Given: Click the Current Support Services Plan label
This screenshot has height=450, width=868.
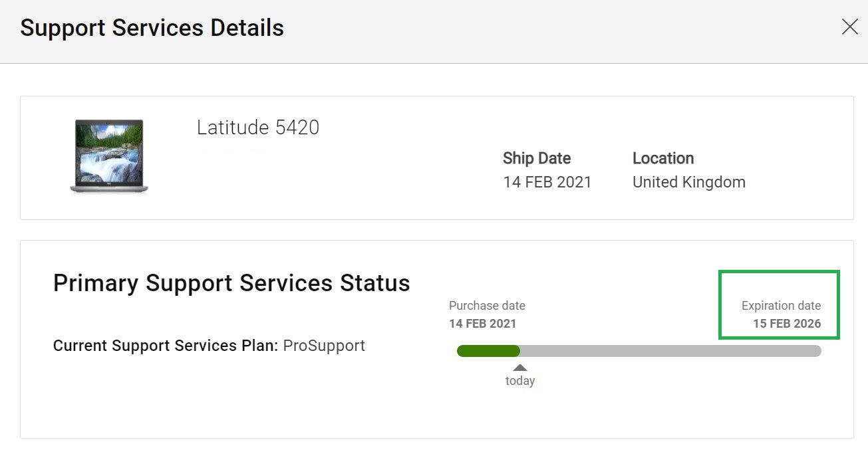Looking at the screenshot, I should (x=166, y=346).
